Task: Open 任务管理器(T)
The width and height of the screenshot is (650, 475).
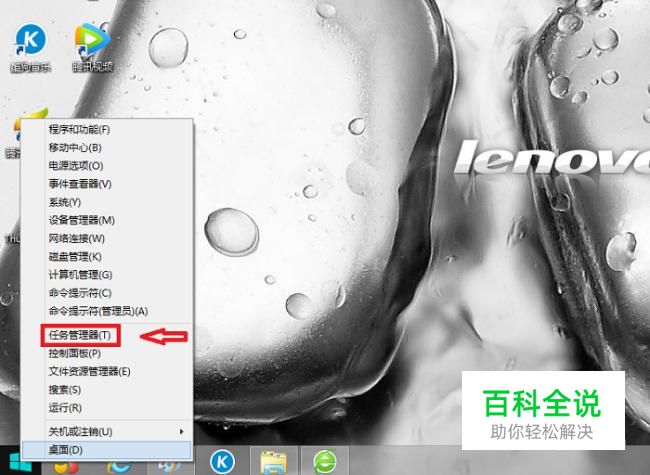Action: tap(107, 335)
